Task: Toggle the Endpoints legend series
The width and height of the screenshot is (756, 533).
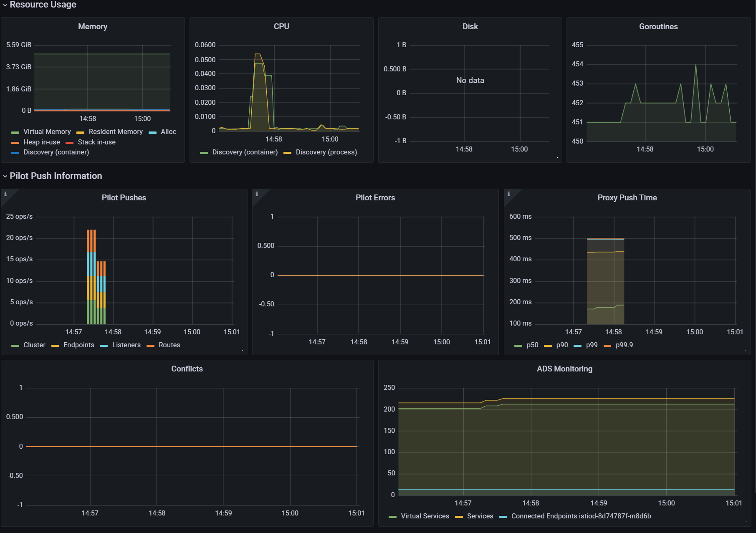Action: click(79, 345)
